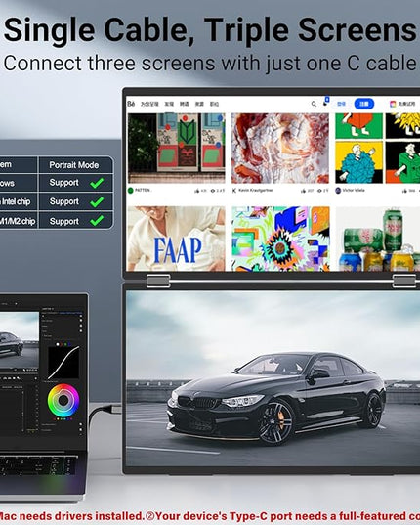The width and height of the screenshot is (420, 525).
Task: Open Kevin Krautgartner's red abstract thumbnail
Action: 280,148
